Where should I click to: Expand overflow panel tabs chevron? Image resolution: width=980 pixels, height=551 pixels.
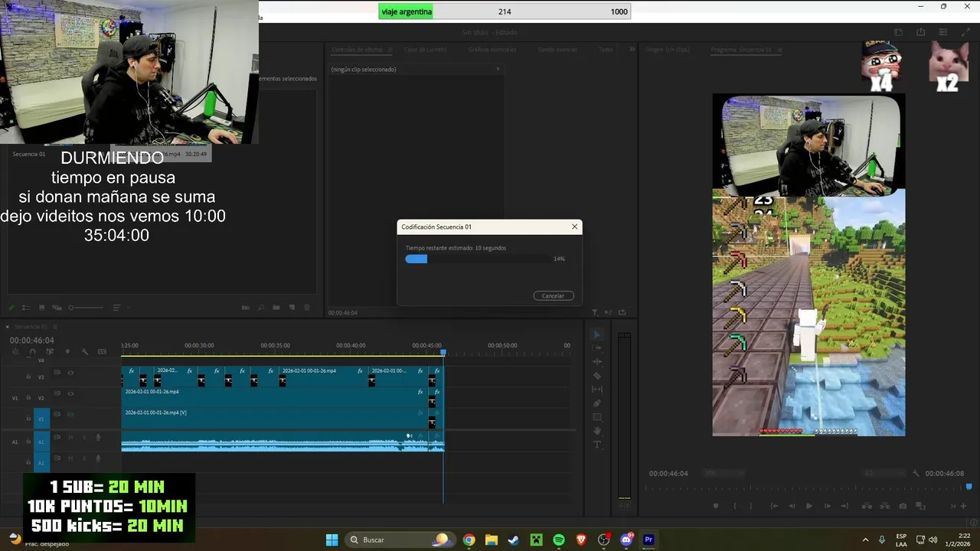tap(632, 49)
